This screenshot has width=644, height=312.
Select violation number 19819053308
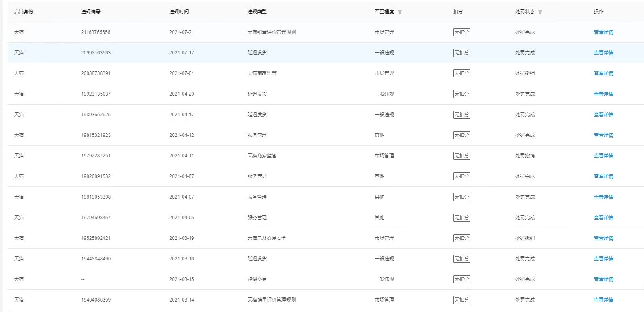pyautogui.click(x=96, y=197)
